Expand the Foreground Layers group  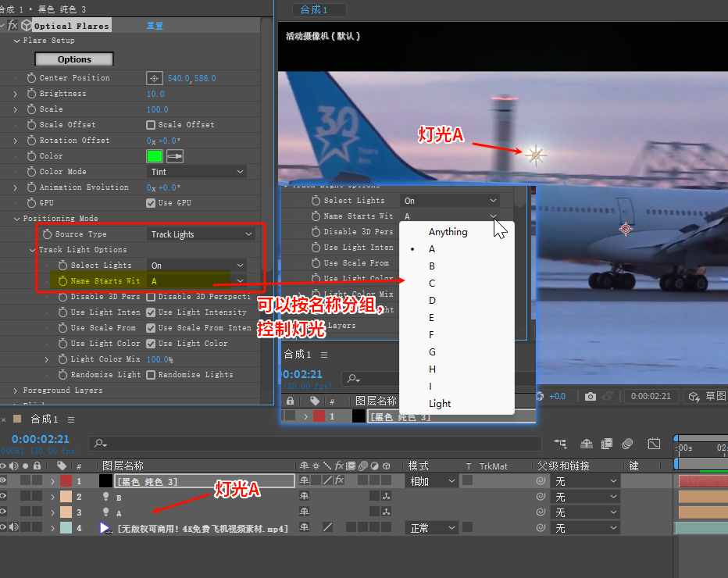16,391
